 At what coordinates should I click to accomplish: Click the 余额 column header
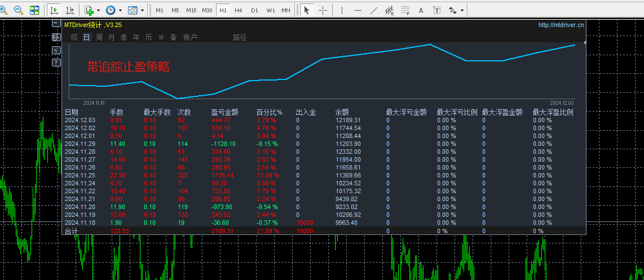point(342,112)
